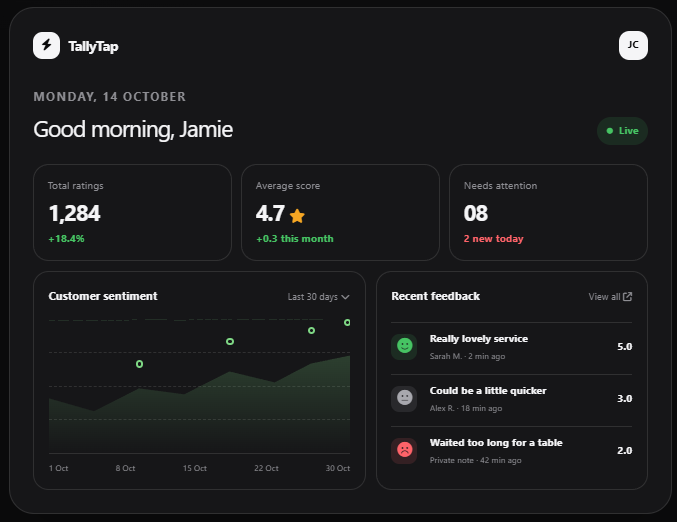The image size is (677, 522).
Task: Select the Really lovely service feedback
Action: coord(512,347)
